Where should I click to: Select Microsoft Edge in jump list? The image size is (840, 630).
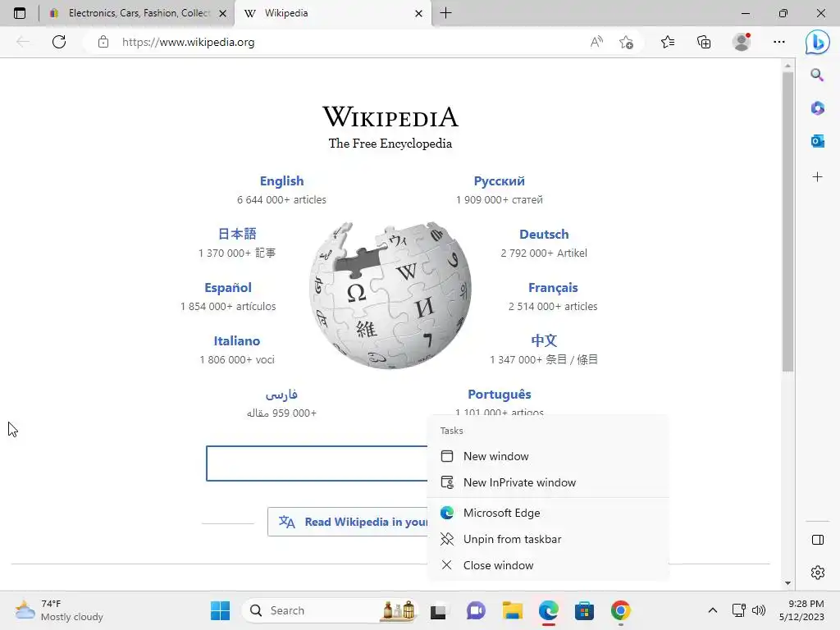[548, 514]
